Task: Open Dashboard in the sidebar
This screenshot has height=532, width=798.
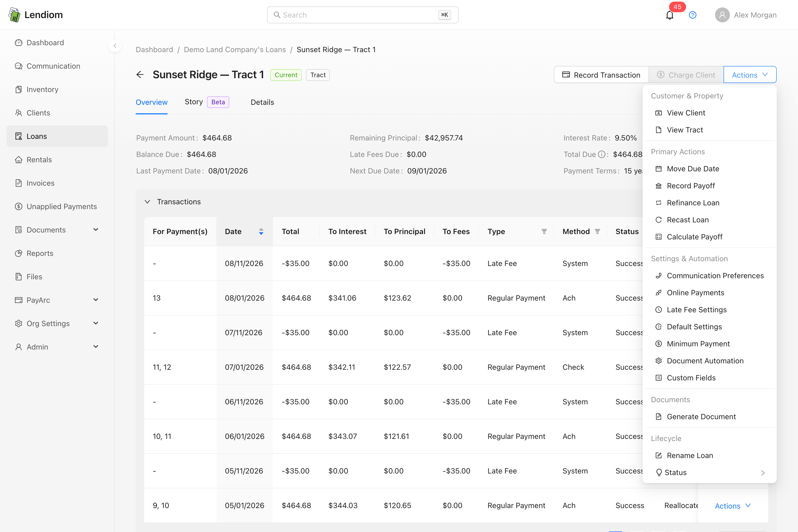Action: pyautogui.click(x=57, y=43)
